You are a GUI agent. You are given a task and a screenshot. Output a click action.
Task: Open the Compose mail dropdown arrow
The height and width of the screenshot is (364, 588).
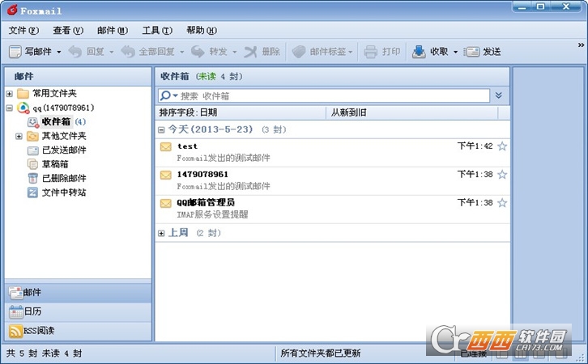coord(59,52)
